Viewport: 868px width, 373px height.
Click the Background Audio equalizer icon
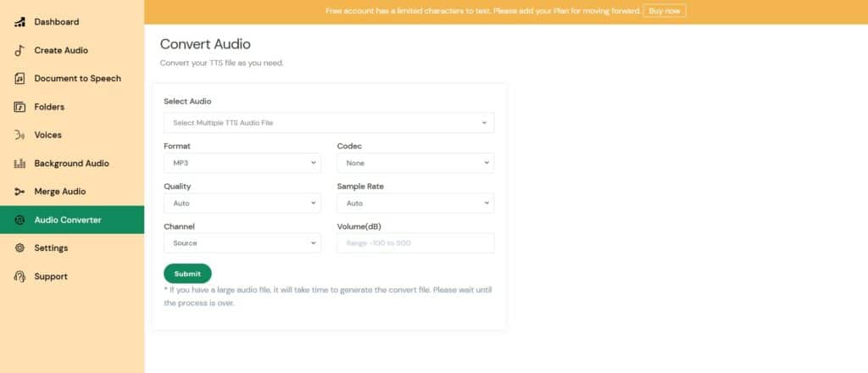[19, 164]
